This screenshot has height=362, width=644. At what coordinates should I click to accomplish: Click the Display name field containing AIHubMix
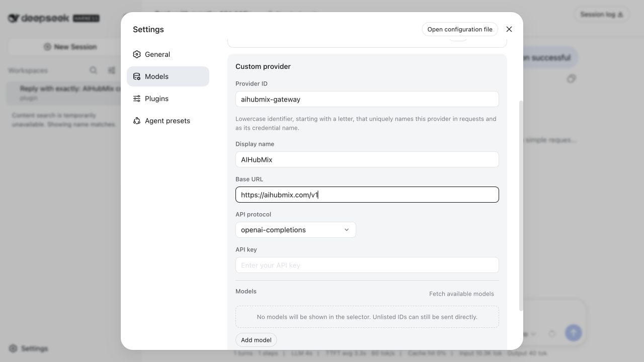[x=367, y=159]
